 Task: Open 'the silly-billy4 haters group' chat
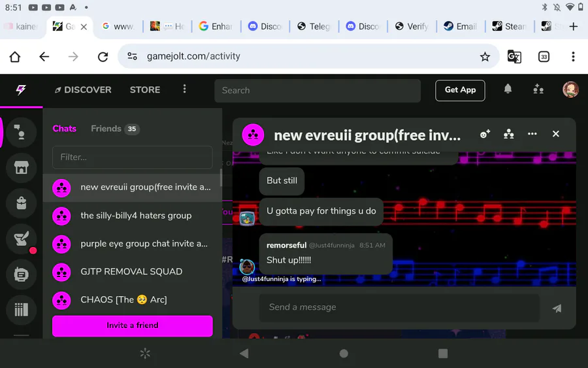point(133,216)
